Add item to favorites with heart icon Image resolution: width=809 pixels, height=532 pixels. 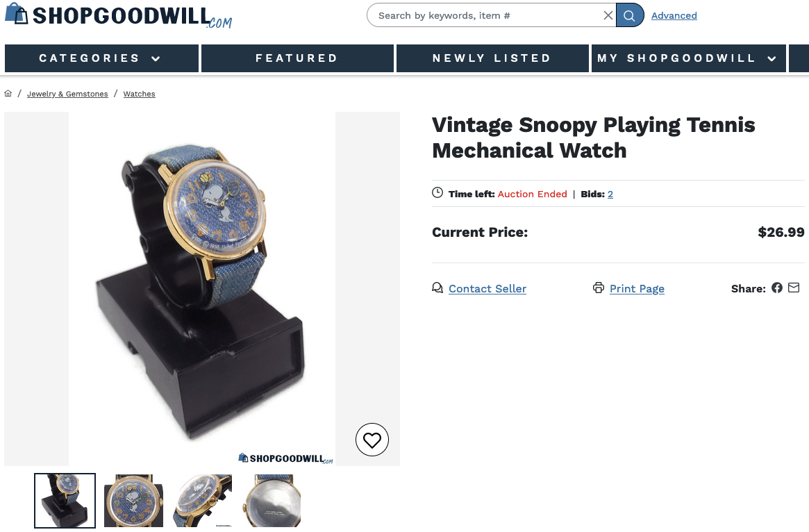tap(372, 440)
